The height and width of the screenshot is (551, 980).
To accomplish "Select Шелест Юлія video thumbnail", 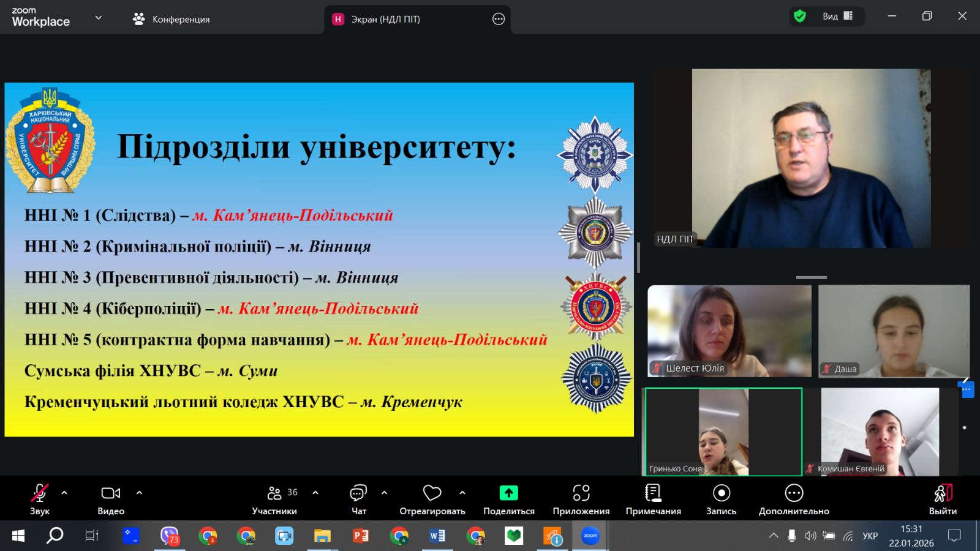I will [x=729, y=331].
